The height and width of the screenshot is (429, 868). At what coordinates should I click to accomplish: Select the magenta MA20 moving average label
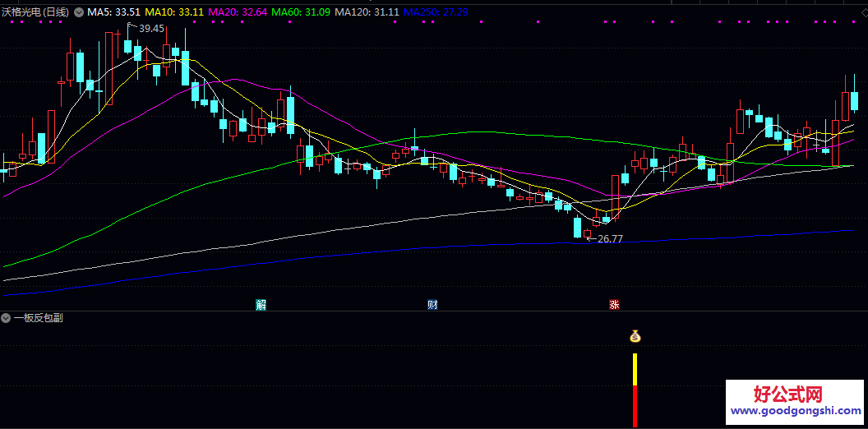(235, 12)
